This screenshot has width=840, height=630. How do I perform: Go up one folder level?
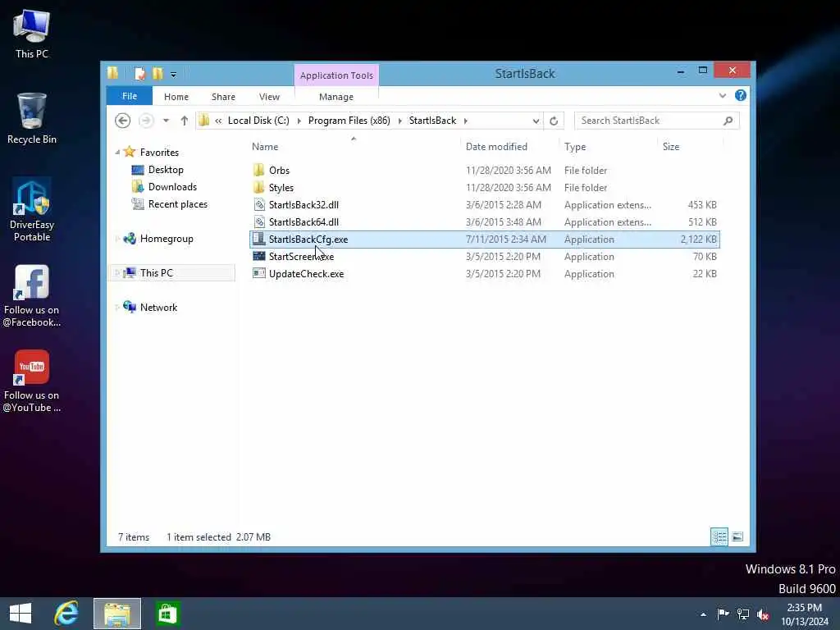[185, 121]
